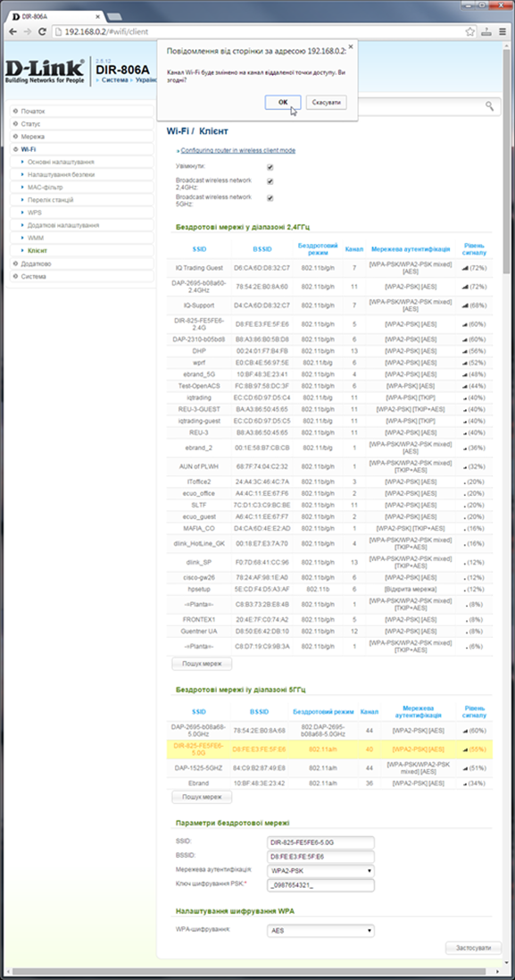Toggle Broadcast wireless network 2,4GHz checkbox
This screenshot has height=980, width=515.
pyautogui.click(x=270, y=181)
